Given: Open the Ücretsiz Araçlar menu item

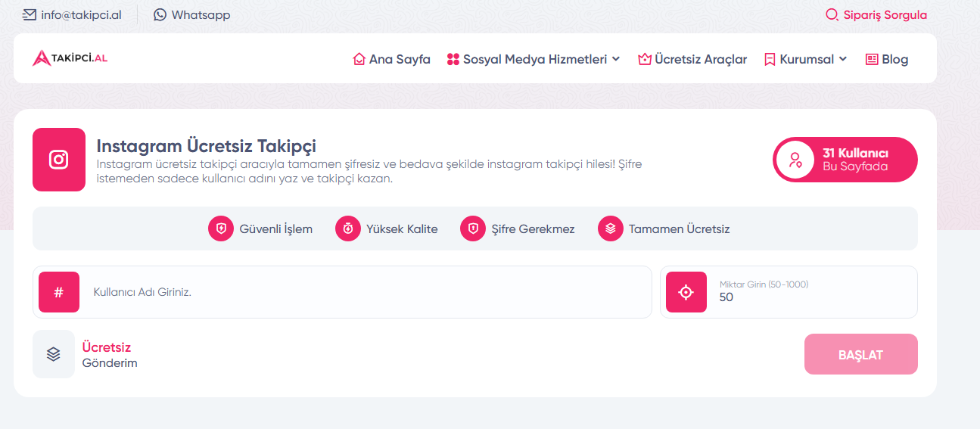Looking at the screenshot, I should coord(692,59).
